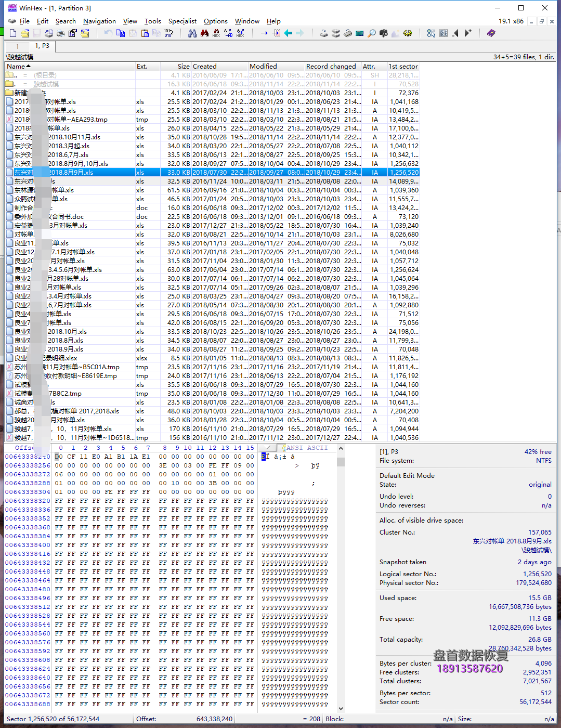The height and width of the screenshot is (728, 561).
Task: Open the Calculator toolbar icon
Action: pos(360,33)
